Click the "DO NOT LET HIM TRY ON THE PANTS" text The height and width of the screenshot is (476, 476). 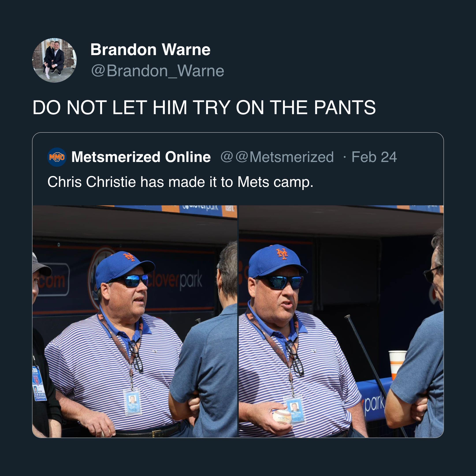point(204,107)
